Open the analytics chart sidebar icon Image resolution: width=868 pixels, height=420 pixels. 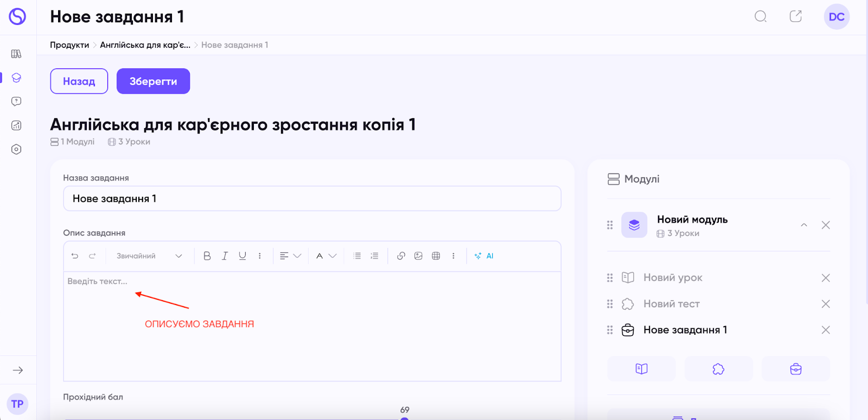[x=16, y=125]
